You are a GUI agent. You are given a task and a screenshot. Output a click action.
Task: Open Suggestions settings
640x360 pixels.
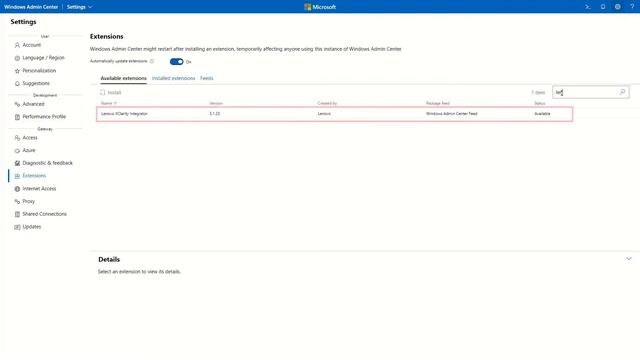pos(36,83)
